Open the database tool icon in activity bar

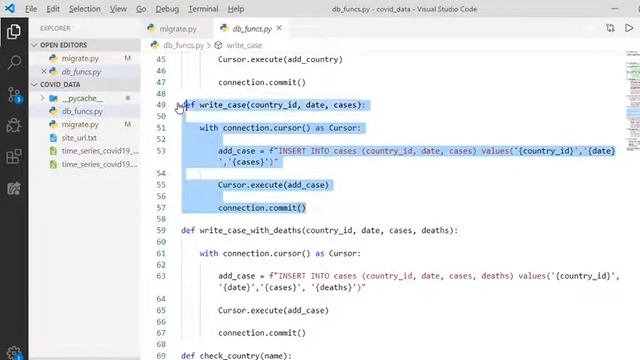[14, 188]
